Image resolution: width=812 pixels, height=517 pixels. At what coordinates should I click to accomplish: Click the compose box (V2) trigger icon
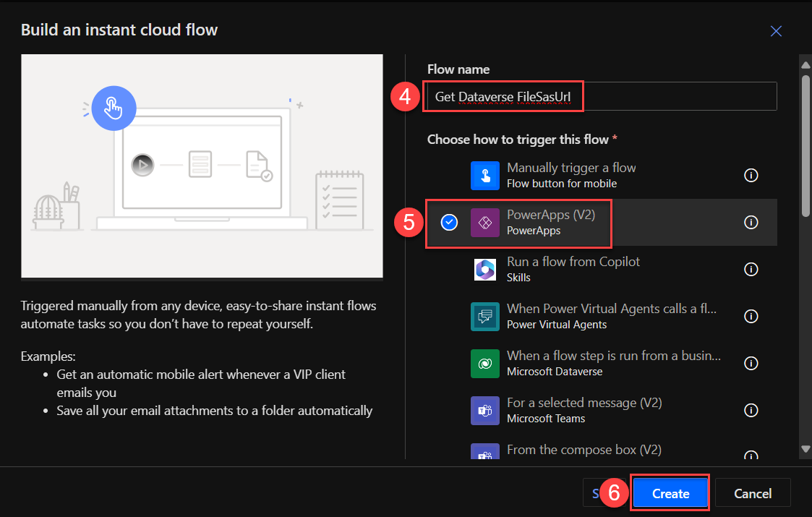coord(485,452)
